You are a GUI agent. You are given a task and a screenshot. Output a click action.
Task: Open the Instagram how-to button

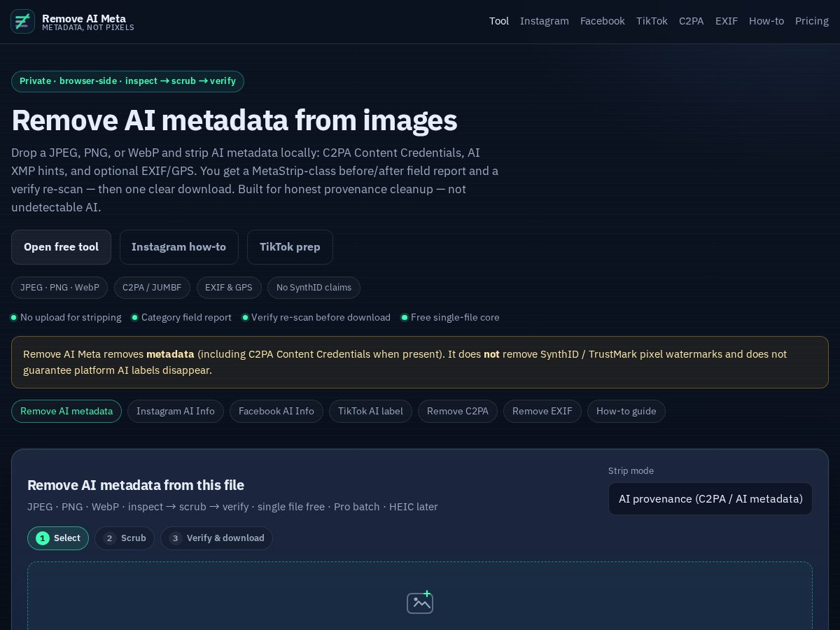click(179, 247)
